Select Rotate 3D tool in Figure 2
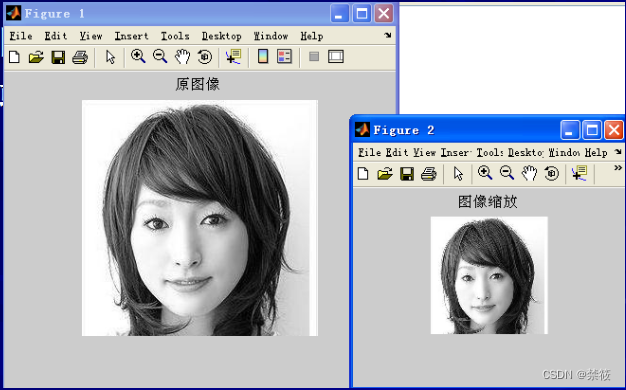This screenshot has height=390, width=626. pos(552,174)
